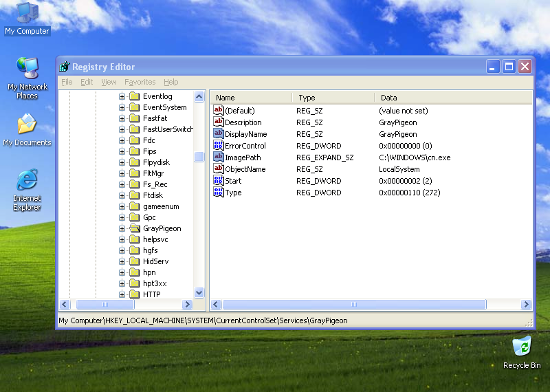Viewport: 550px width, 392px height.
Task: Open the File menu
Action: coord(67,82)
